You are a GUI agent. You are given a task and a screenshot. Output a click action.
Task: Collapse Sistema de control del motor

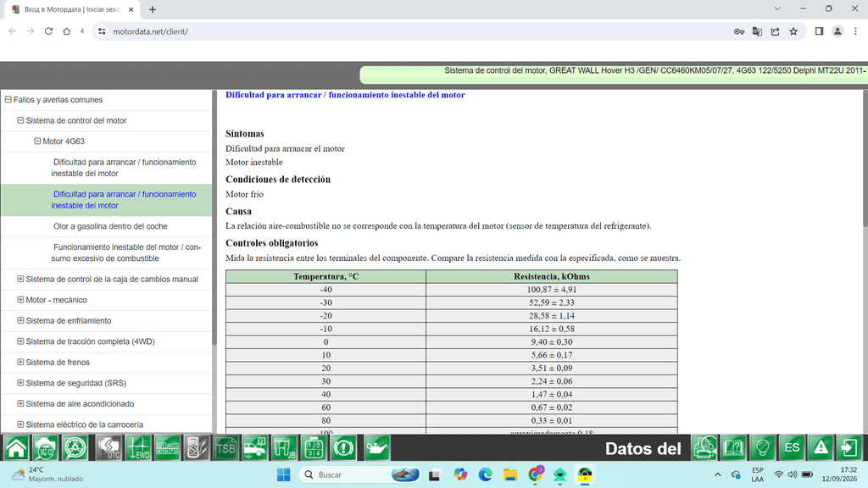pyautogui.click(x=20, y=120)
